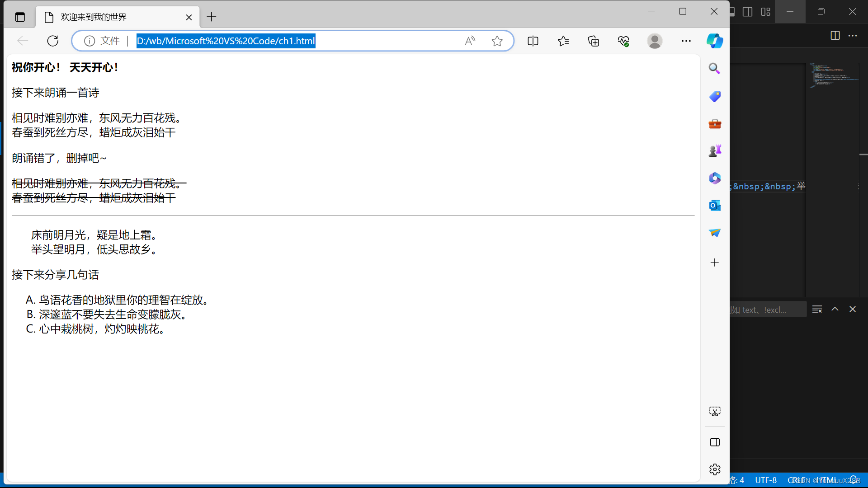The image size is (868, 488).
Task: Open the Copilot sidebar icon
Action: [715, 41]
